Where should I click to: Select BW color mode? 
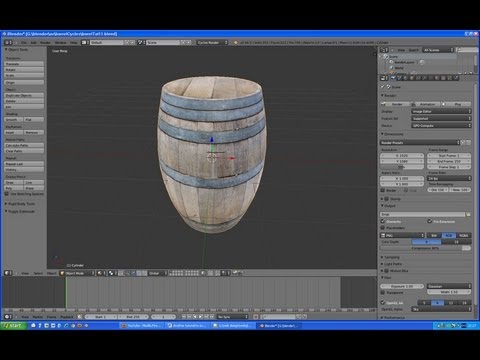click(434, 235)
